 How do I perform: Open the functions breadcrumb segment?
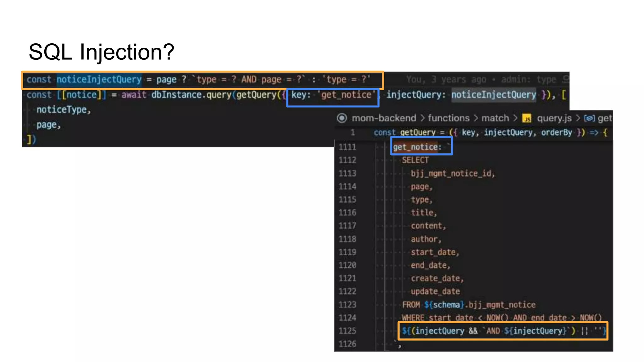(449, 118)
